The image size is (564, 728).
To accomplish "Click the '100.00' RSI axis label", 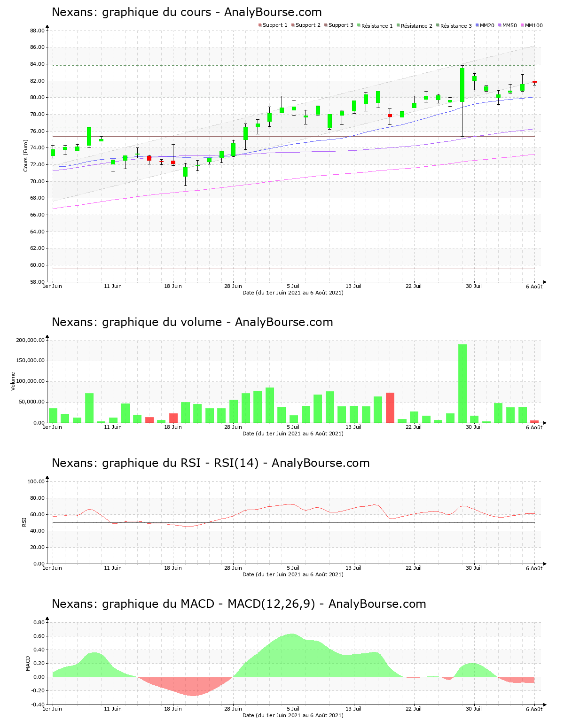I will (36, 481).
